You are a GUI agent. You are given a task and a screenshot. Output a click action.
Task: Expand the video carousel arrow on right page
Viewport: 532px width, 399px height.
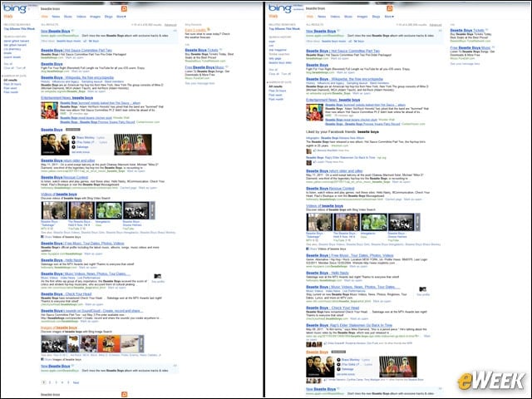[417, 222]
